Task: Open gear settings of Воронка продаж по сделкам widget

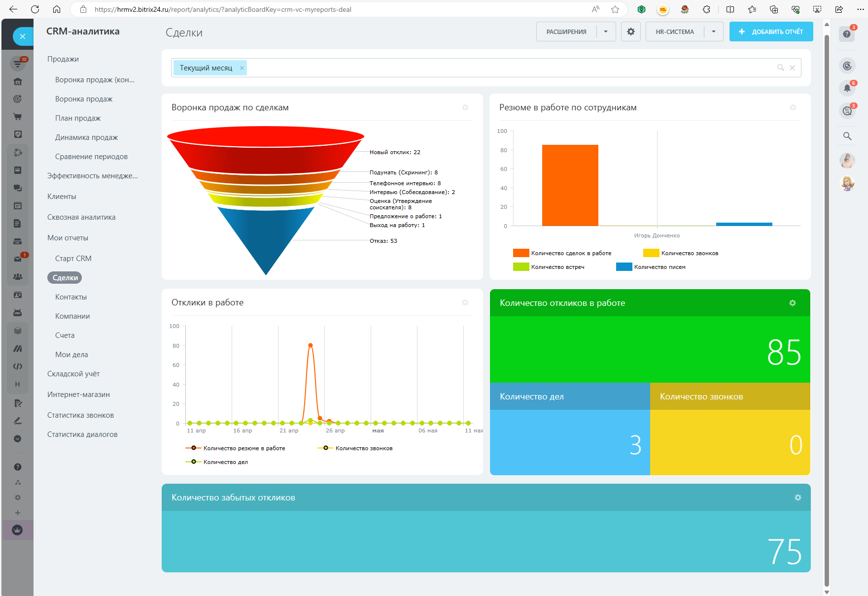Action: 465,107
